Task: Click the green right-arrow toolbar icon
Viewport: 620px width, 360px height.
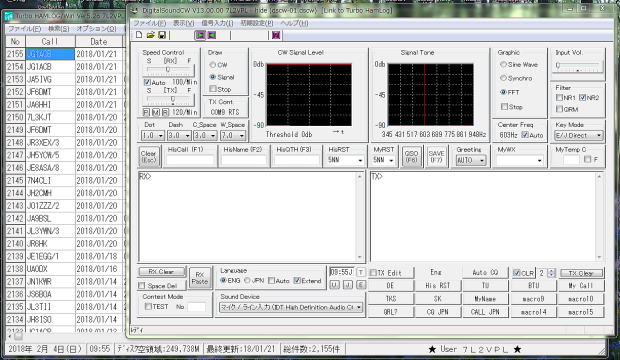Action: 200,35
